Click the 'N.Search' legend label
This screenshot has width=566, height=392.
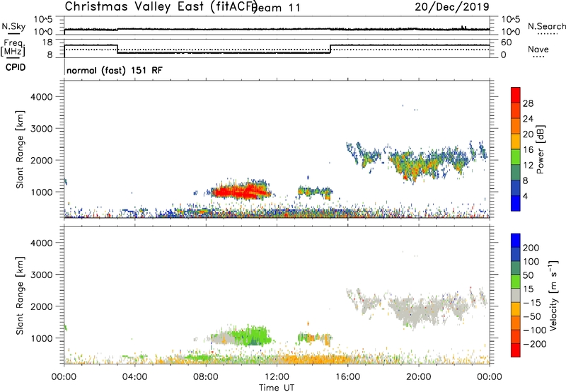546,26
